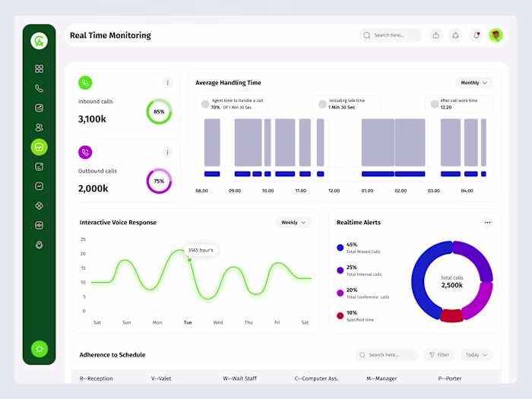Click the support agent icon in header
Viewport: 532px width, 399px height.
click(456, 35)
